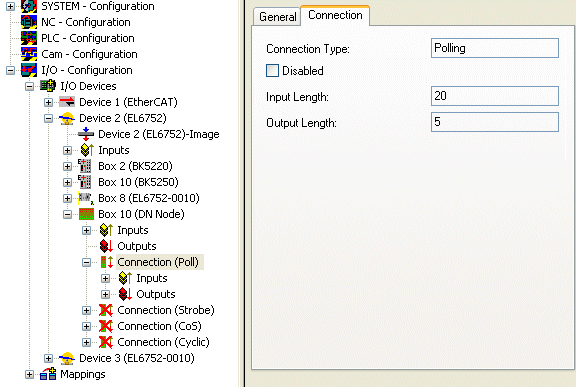This screenshot has width=576, height=387.
Task: Expand Device 3 (EL6752-0010) node
Action: [x=48, y=358]
